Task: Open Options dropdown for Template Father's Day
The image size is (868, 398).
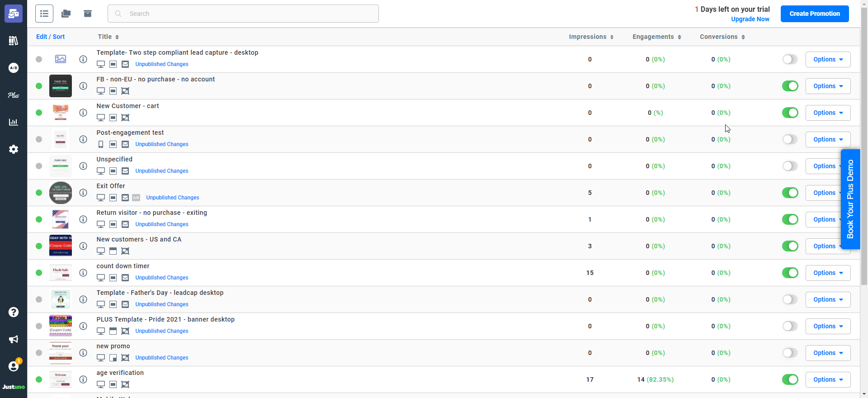Action: 827,299
